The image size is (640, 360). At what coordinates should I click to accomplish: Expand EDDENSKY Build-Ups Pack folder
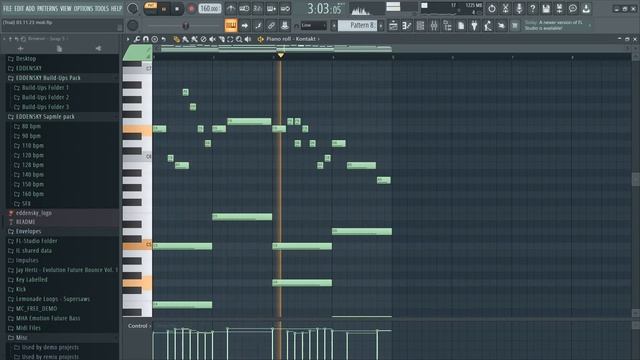pos(48,78)
